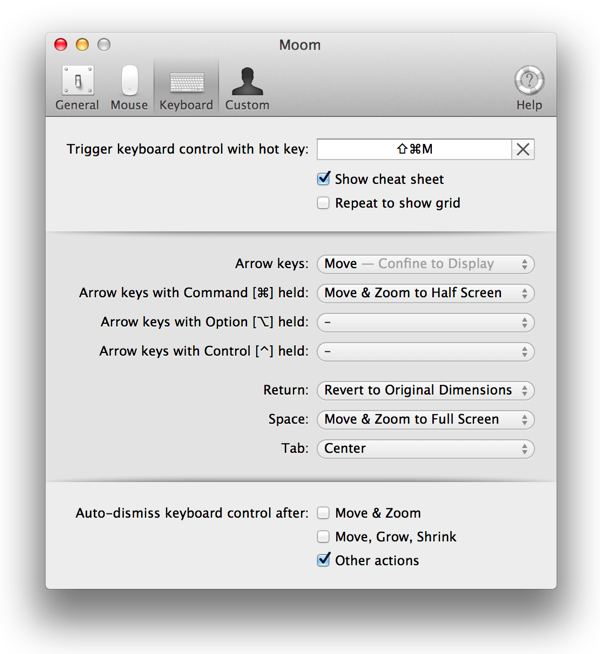
Task: Change Arrow keys with Command held action
Action: click(x=426, y=293)
